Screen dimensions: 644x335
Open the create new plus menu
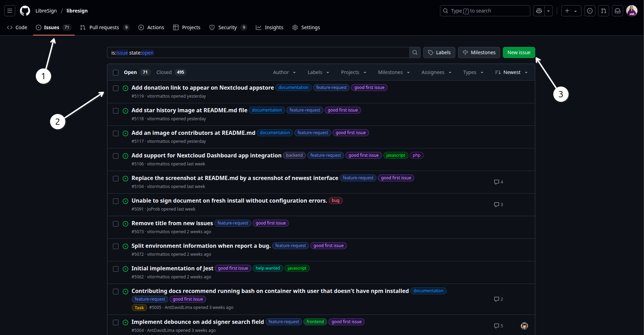click(x=571, y=11)
